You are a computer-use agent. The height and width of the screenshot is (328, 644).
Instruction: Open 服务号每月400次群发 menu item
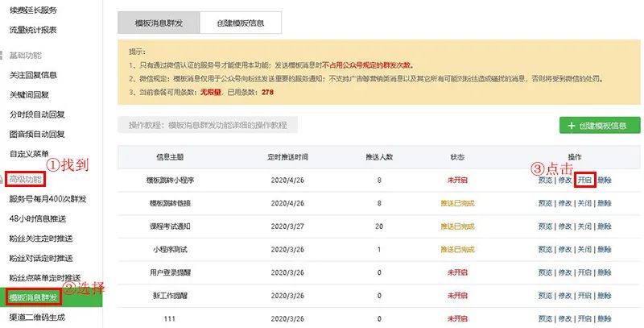tap(48, 199)
